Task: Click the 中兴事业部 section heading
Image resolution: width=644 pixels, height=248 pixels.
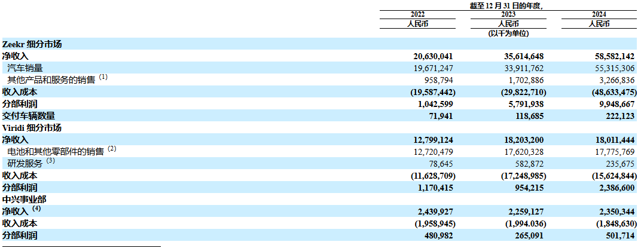Action: coord(23,198)
